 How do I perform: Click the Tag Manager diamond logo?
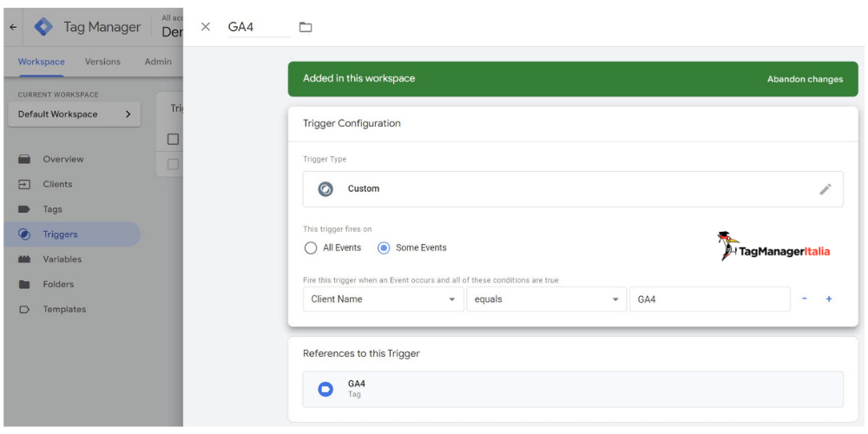pos(43,27)
